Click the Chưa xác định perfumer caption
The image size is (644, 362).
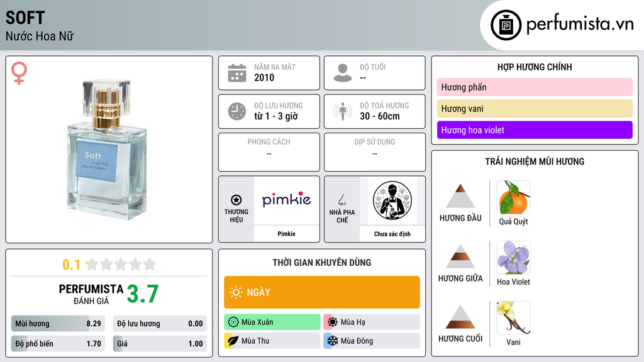pos(392,234)
